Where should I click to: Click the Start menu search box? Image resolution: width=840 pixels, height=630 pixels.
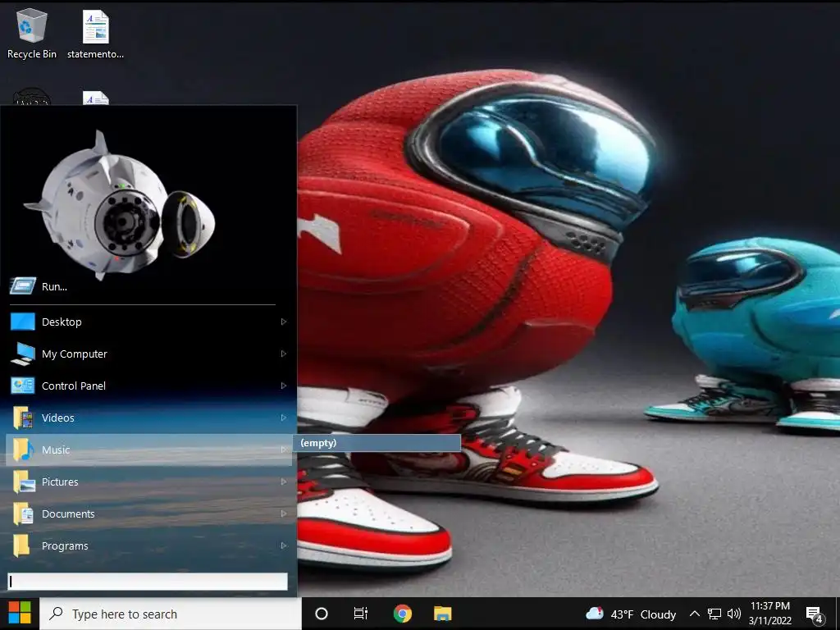coord(148,582)
